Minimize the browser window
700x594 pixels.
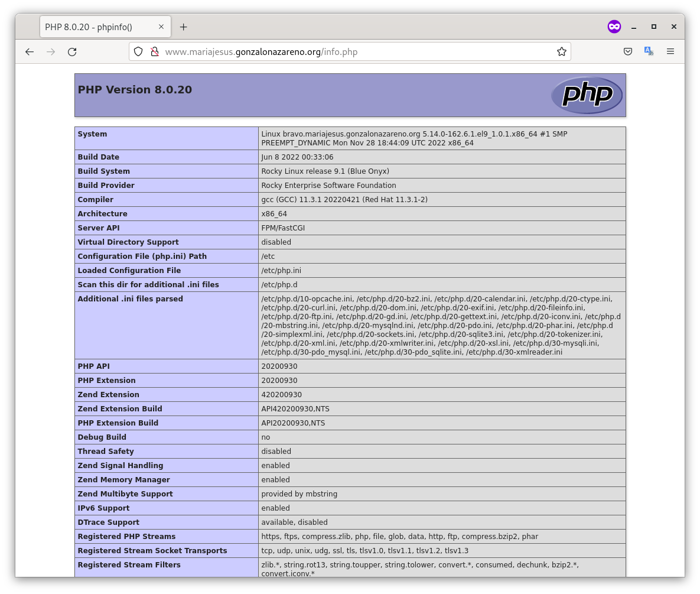[x=634, y=27]
